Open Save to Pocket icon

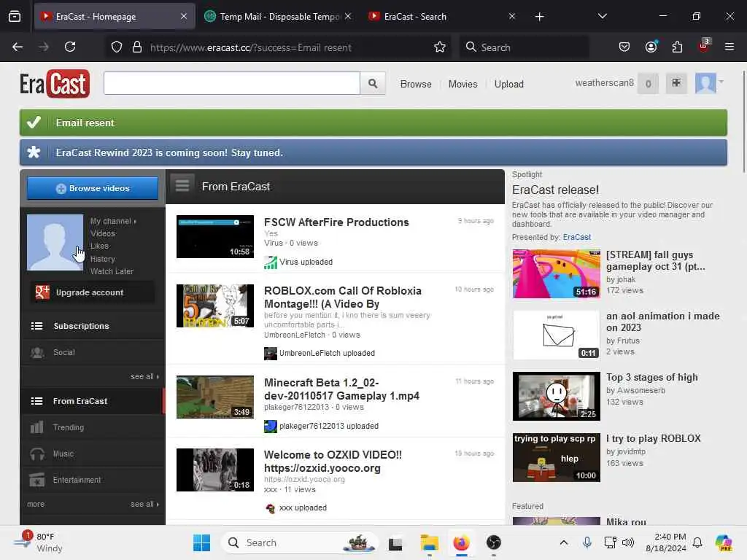pyautogui.click(x=624, y=47)
